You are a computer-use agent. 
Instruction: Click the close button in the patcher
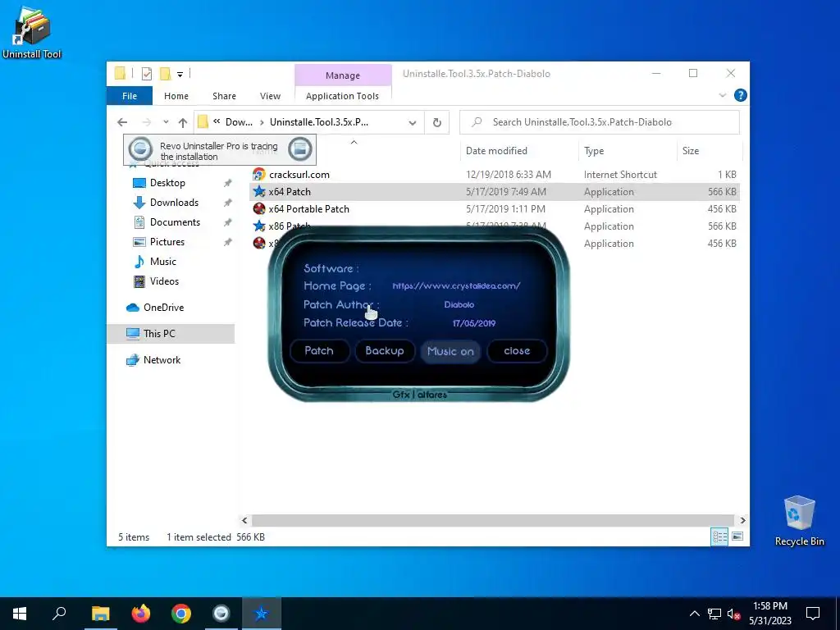517,351
